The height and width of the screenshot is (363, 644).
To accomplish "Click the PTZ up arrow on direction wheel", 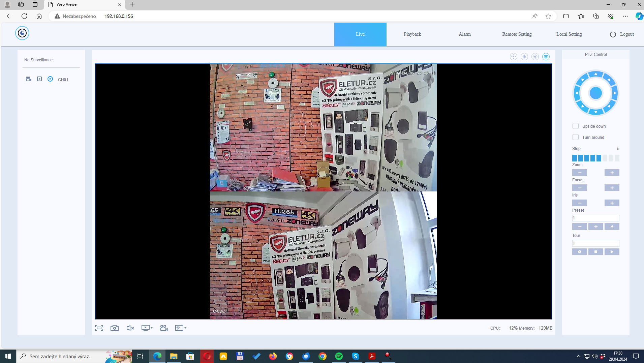I will tap(596, 74).
